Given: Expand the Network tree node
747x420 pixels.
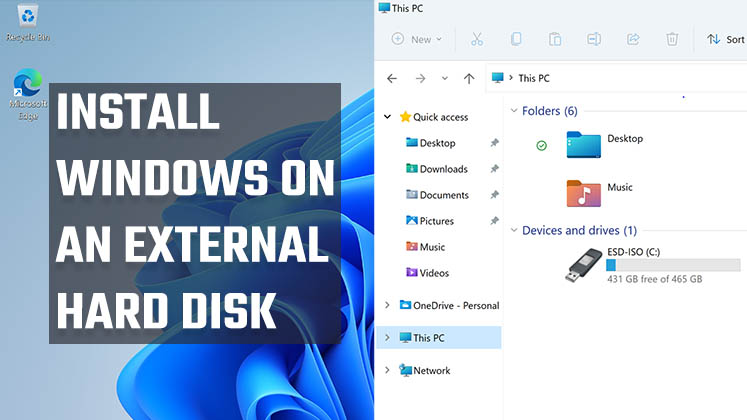Looking at the screenshot, I should [387, 370].
